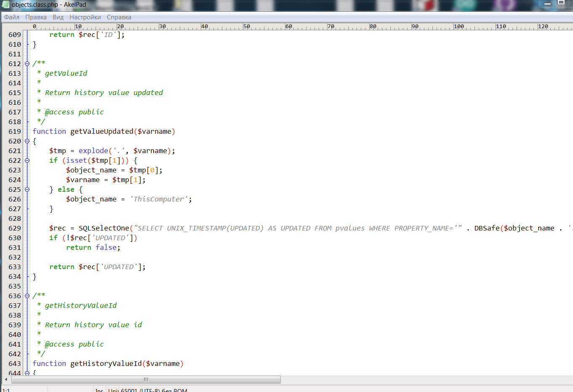The height and width of the screenshot is (392, 573).
Task: Click the AkelPad icon in the title bar
Action: pos(5,4)
